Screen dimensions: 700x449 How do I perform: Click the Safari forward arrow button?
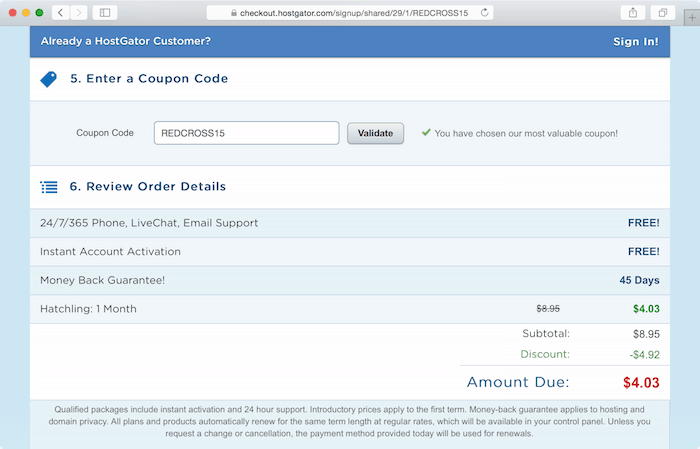[x=79, y=12]
